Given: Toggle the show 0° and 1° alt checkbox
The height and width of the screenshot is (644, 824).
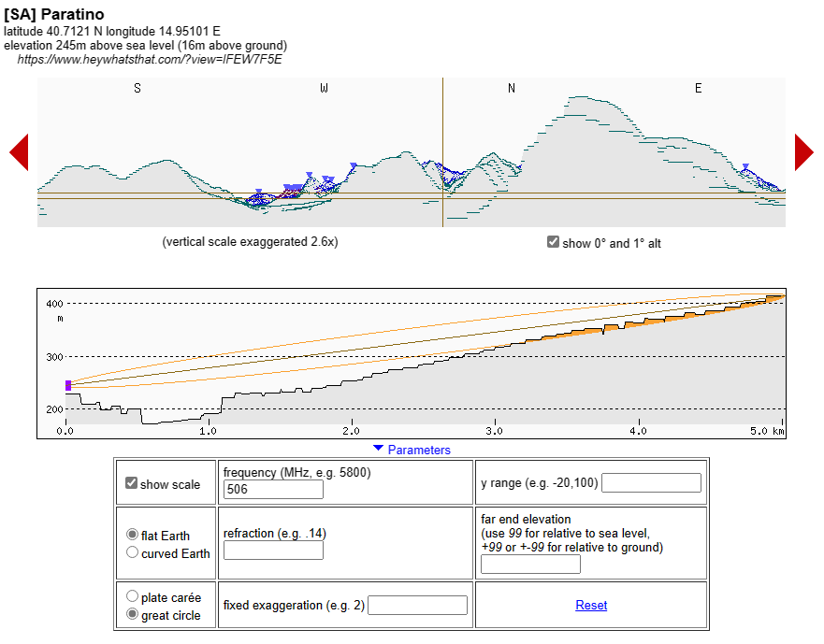Looking at the screenshot, I should (x=554, y=242).
